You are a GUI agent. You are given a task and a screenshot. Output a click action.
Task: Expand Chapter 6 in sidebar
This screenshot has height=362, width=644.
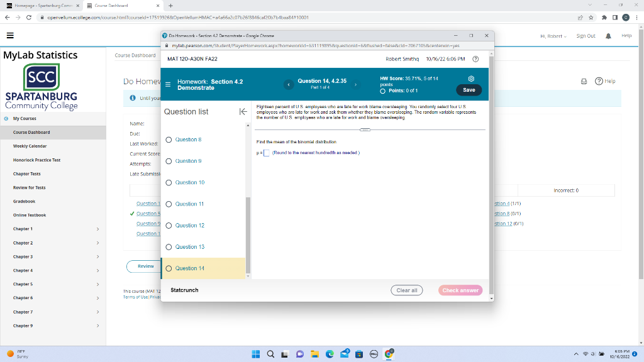point(97,298)
